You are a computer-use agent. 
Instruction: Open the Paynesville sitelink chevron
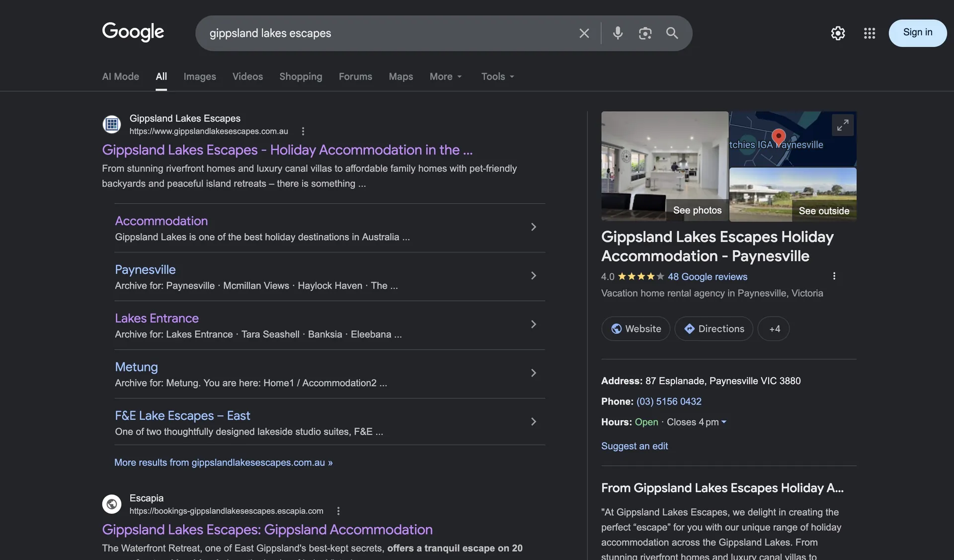pos(533,276)
